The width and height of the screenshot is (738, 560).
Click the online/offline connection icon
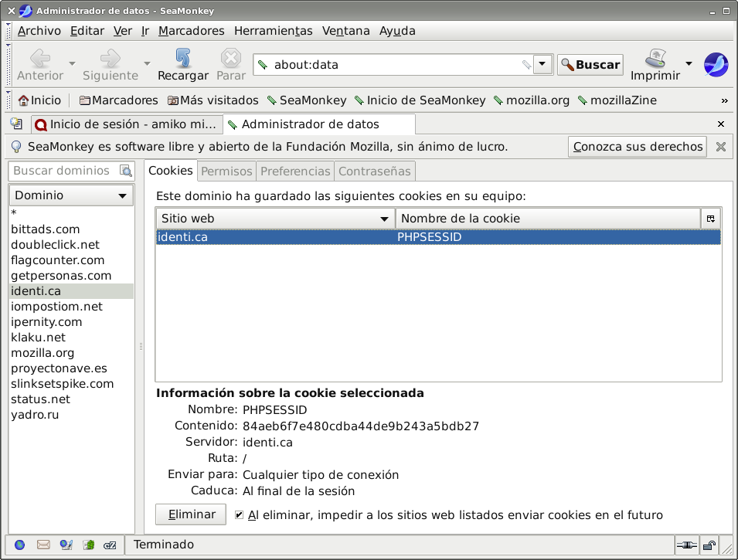tap(685, 545)
